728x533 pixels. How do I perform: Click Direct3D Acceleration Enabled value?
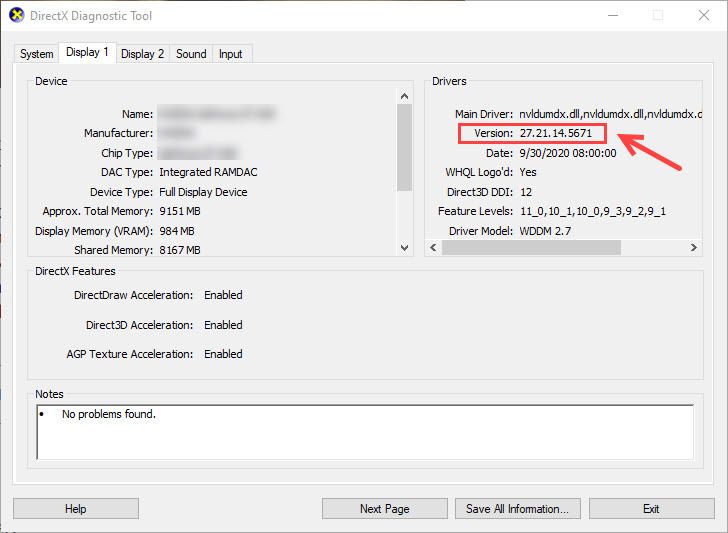click(223, 325)
